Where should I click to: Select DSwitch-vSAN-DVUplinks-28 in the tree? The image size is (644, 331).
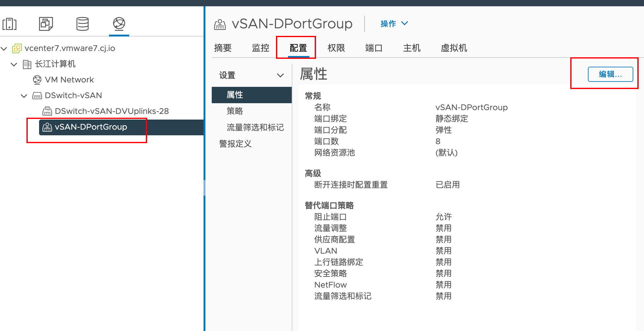pos(112,111)
